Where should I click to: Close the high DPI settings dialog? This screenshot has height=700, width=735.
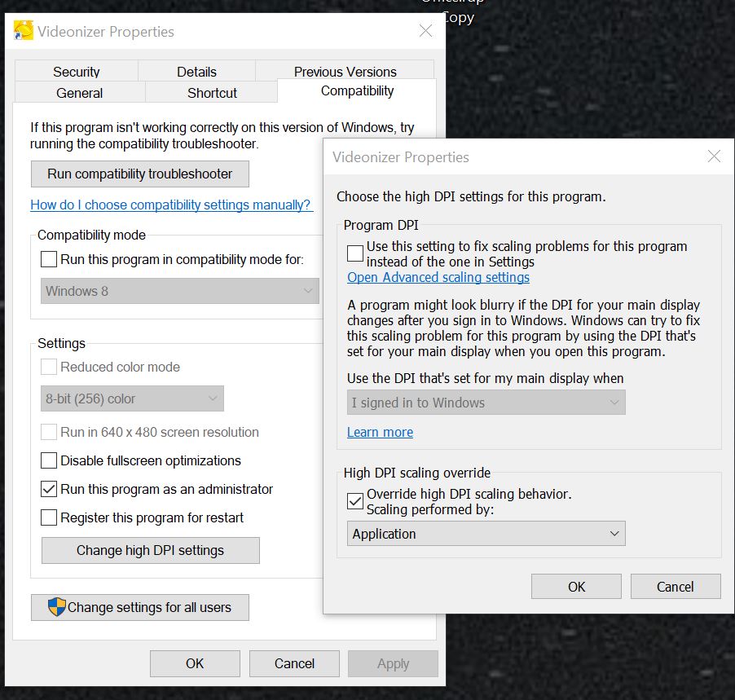pyautogui.click(x=714, y=156)
